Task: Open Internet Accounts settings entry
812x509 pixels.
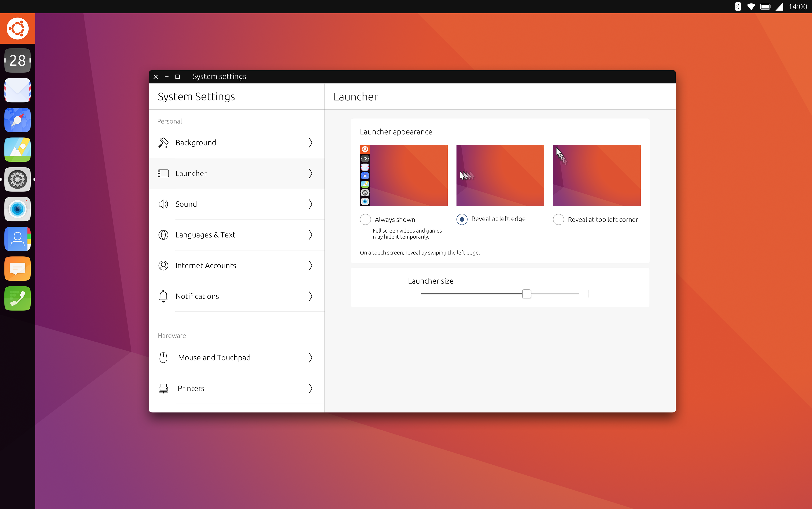Action: coord(237,265)
